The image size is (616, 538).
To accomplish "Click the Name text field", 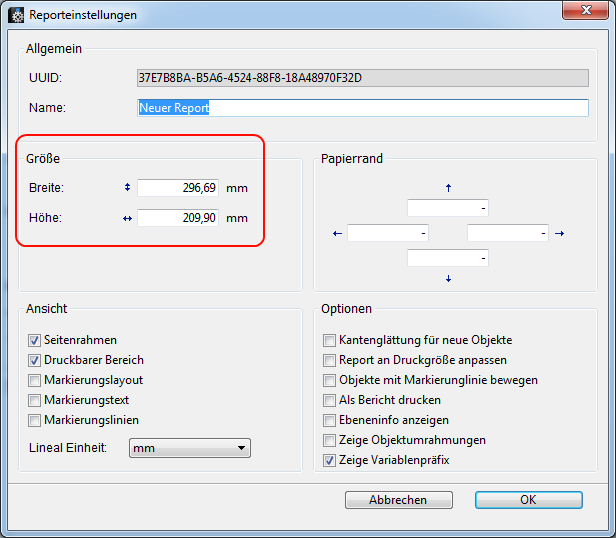I will 362,108.
